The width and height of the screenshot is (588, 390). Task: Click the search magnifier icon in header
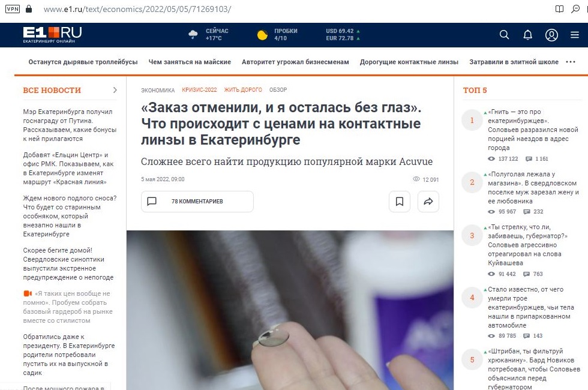click(504, 35)
